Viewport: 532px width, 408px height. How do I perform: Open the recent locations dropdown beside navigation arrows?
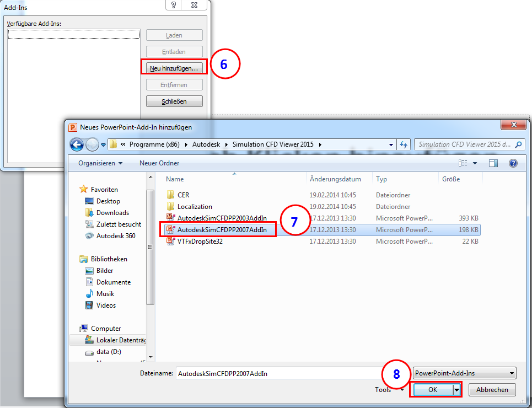point(104,145)
